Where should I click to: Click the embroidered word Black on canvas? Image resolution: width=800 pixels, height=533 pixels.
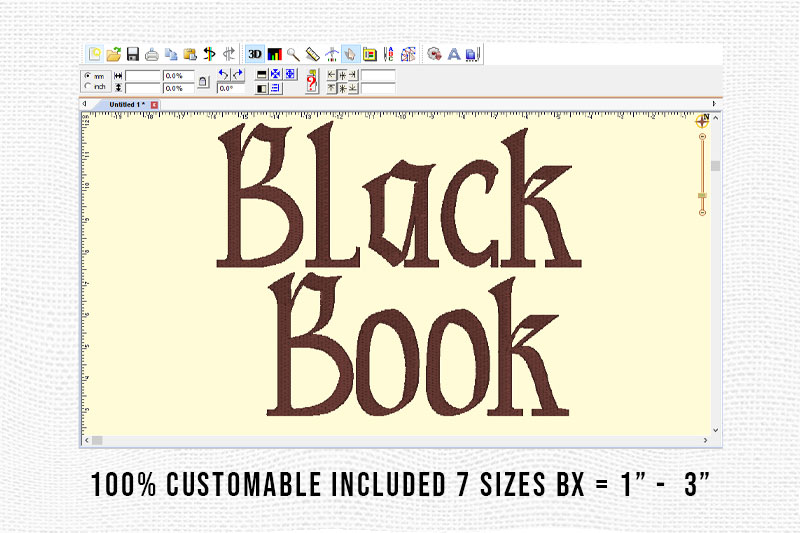pyautogui.click(x=399, y=196)
